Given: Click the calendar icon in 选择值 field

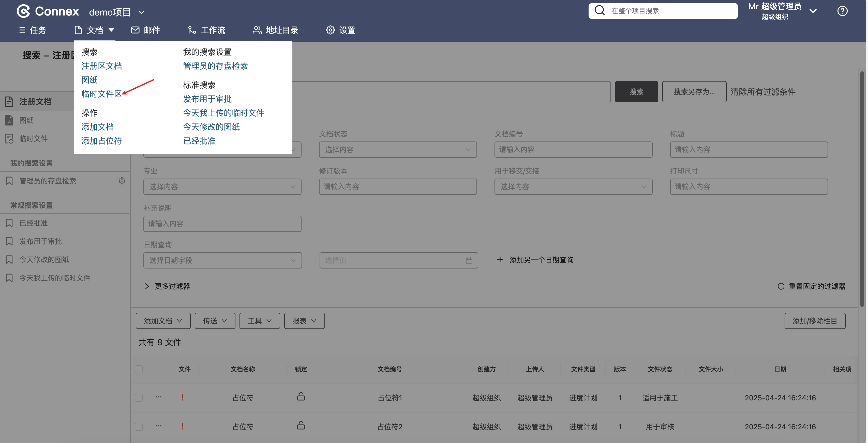Looking at the screenshot, I should pyautogui.click(x=469, y=260).
